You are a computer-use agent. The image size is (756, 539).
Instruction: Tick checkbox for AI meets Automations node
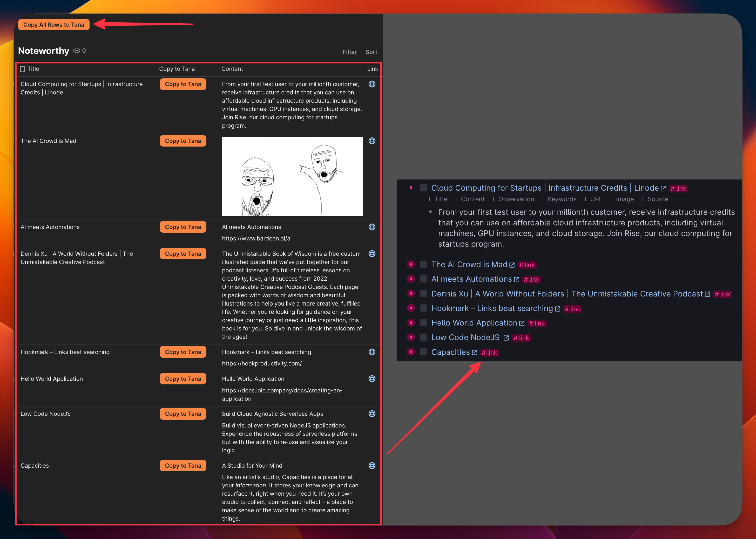[423, 279]
